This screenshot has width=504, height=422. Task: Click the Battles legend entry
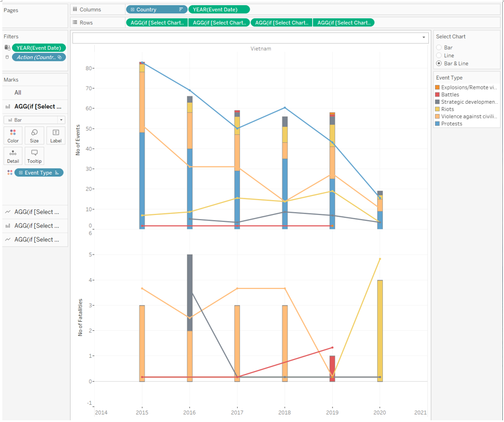pyautogui.click(x=450, y=95)
